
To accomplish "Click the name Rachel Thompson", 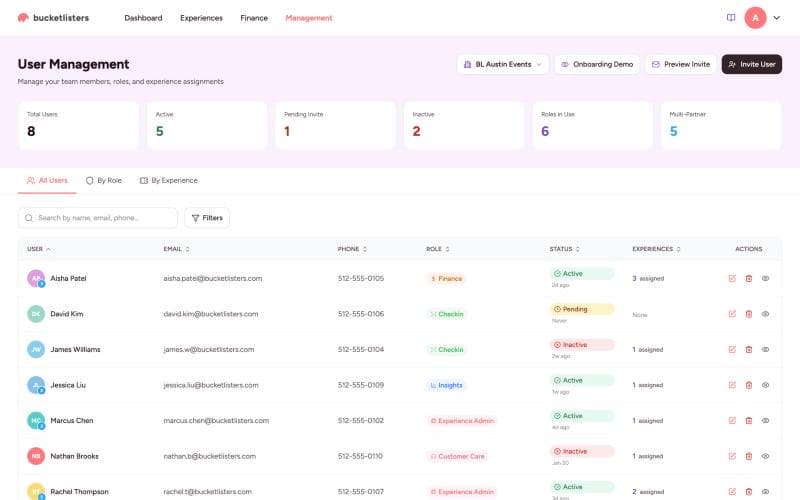I will pyautogui.click(x=79, y=492).
